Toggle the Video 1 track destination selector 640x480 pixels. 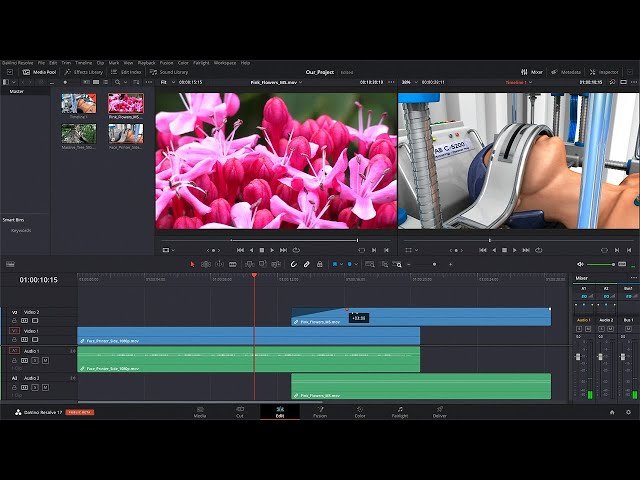pyautogui.click(x=14, y=331)
